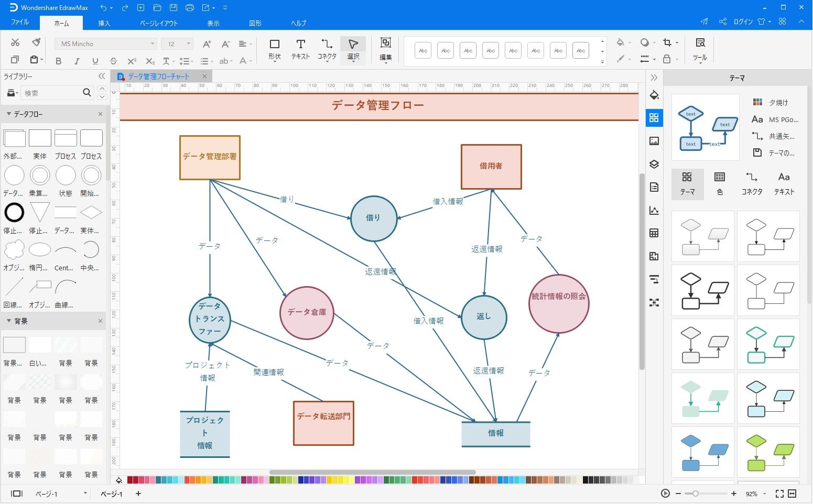Open the ツール tools icon
Image resolution: width=813 pixels, height=504 pixels.
click(x=700, y=50)
